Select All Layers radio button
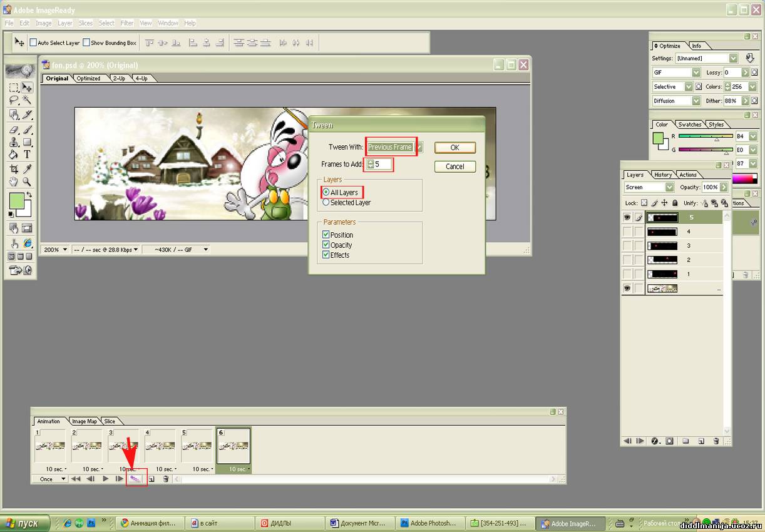This screenshot has height=532, width=765. point(326,192)
